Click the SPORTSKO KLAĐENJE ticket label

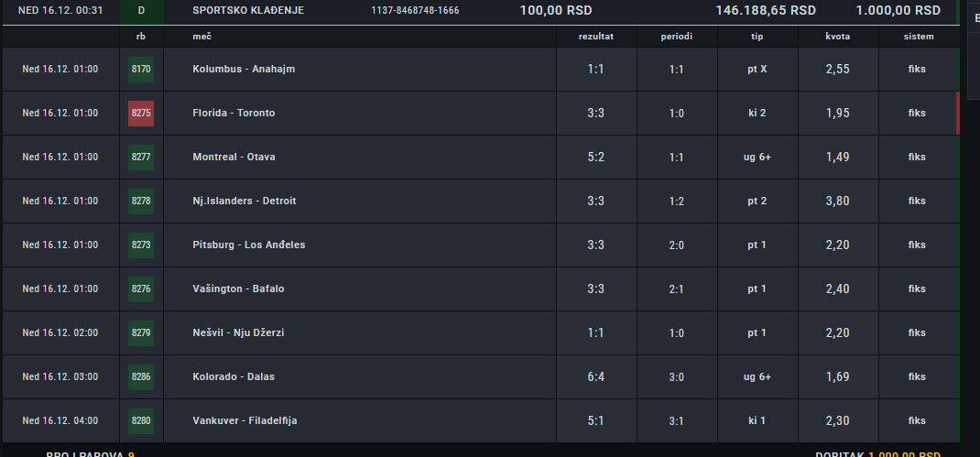point(248,11)
